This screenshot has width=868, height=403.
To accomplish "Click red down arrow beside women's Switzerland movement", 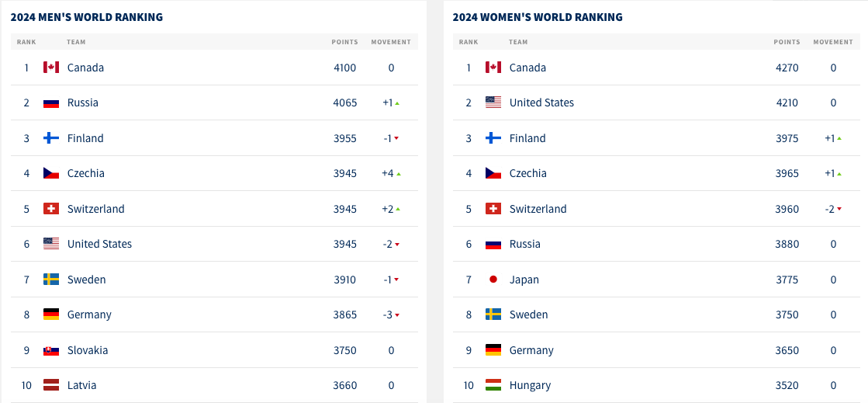I will 839,210.
